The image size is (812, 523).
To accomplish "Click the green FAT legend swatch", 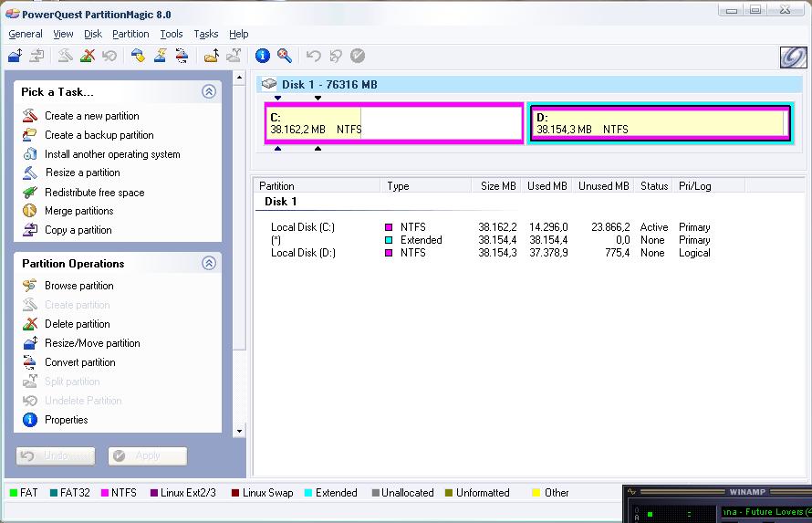I will coord(14,493).
